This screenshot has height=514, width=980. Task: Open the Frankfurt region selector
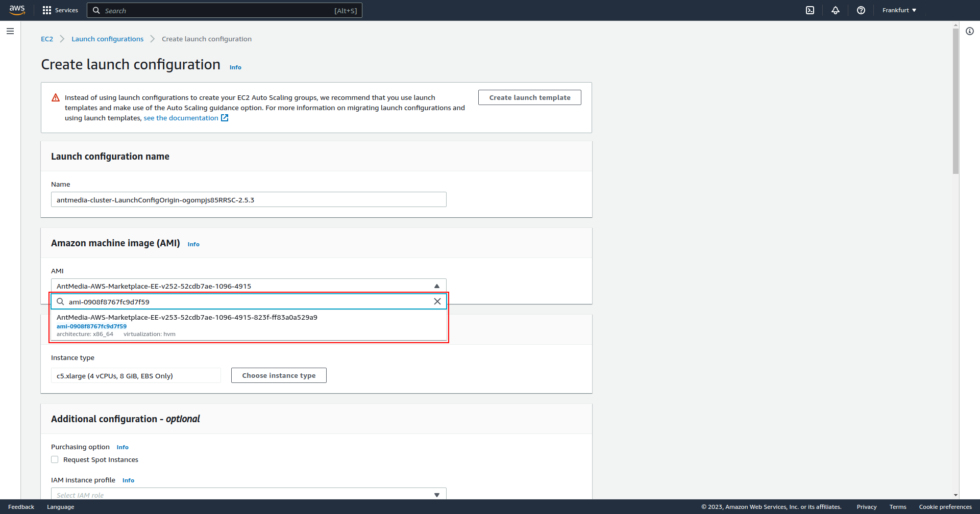899,10
